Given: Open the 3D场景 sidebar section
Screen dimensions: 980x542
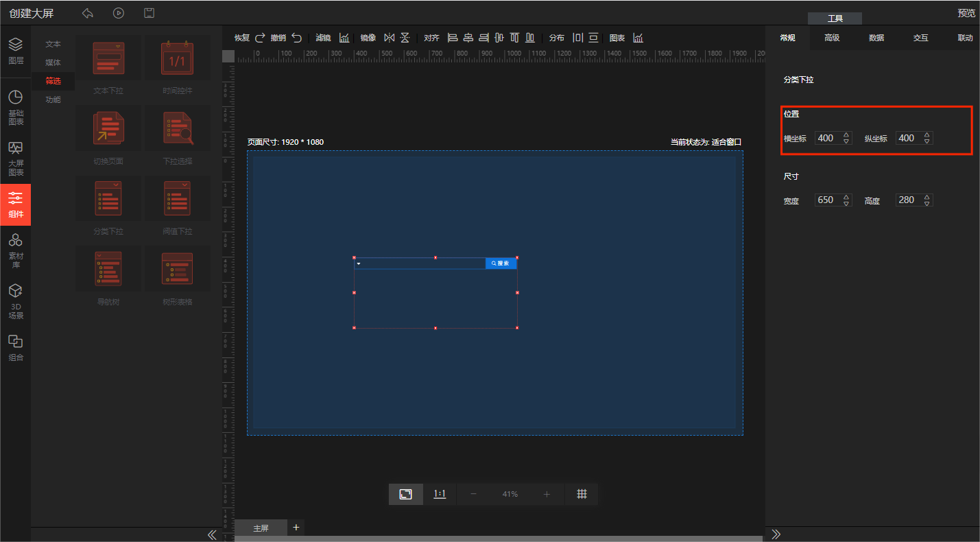Looking at the screenshot, I should pos(15,302).
